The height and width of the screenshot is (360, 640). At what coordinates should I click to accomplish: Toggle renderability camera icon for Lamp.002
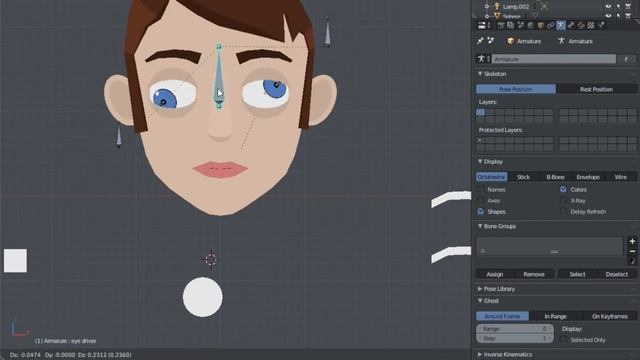(628, 7)
